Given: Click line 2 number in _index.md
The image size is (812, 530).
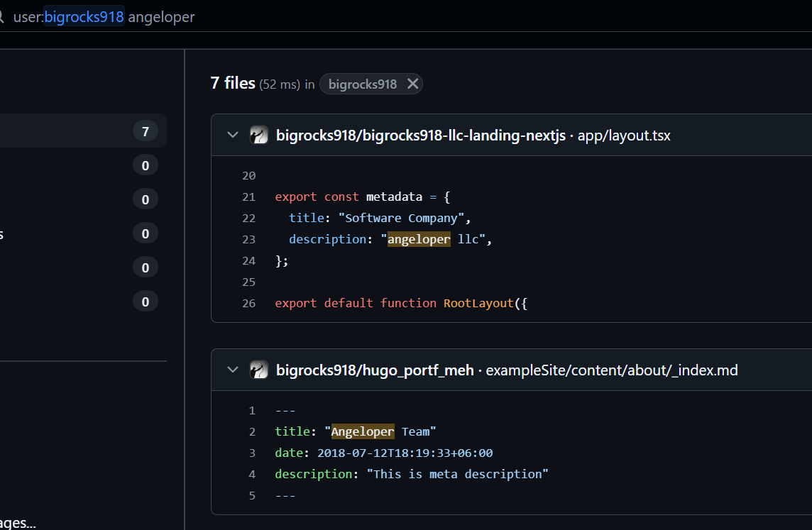Looking at the screenshot, I should [252, 431].
